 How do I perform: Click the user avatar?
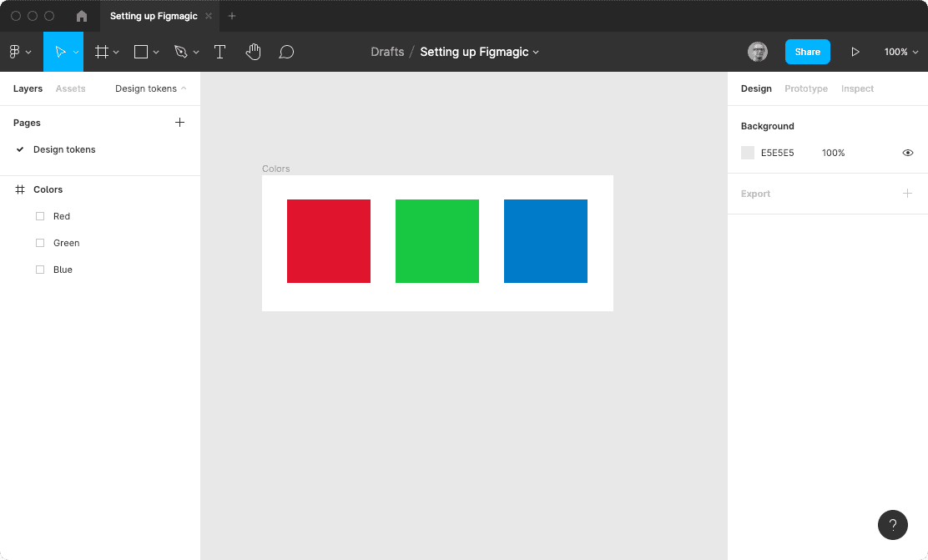point(758,52)
